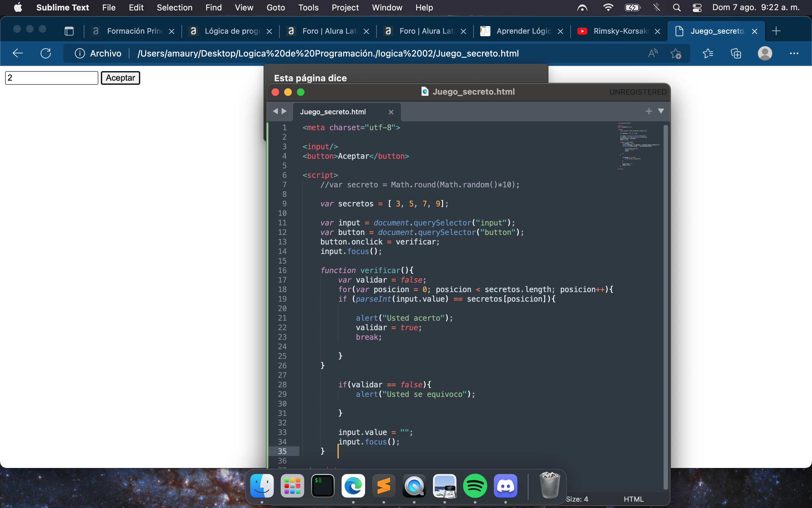Open Sublime Text from the Dock
Screen dimensions: 812x508
[383, 485]
